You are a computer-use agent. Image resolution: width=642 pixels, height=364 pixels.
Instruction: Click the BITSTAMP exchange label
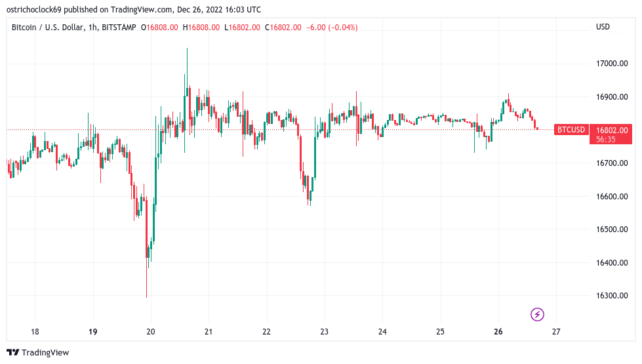[x=119, y=28]
